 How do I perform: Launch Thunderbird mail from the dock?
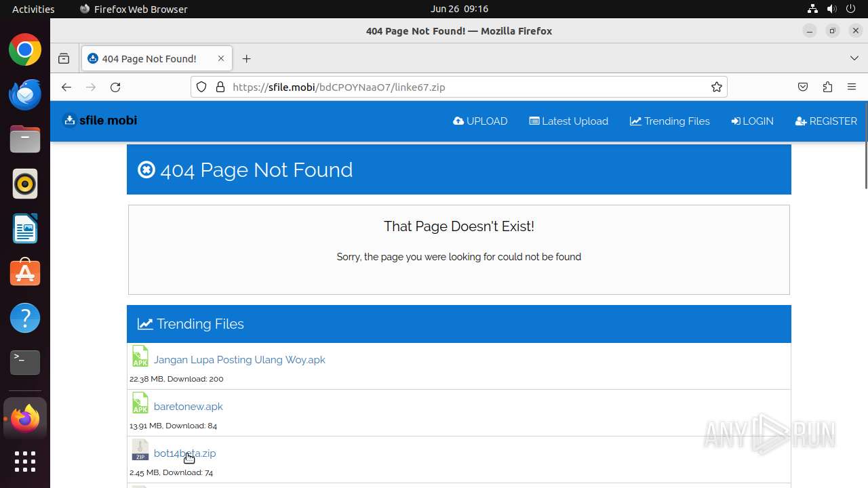click(x=25, y=94)
